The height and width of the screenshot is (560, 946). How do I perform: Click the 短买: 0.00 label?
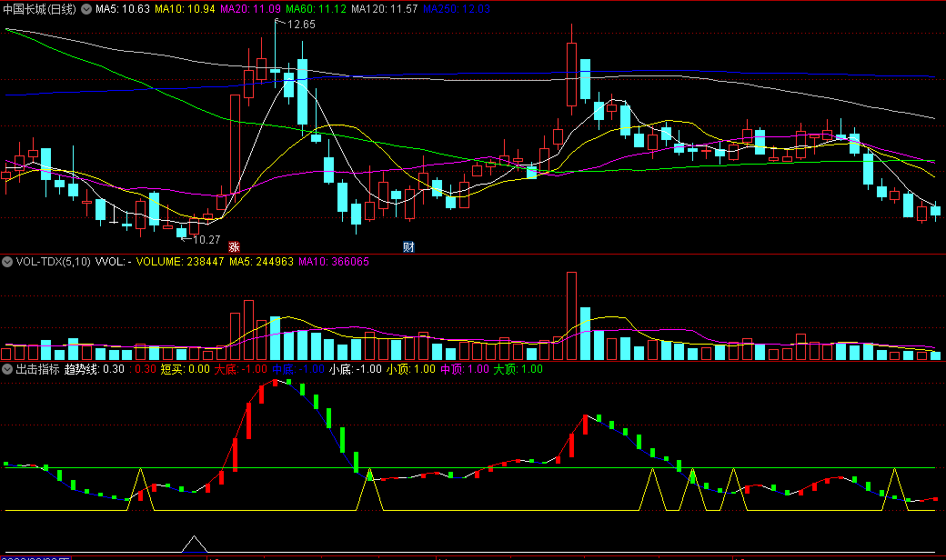pos(185,369)
